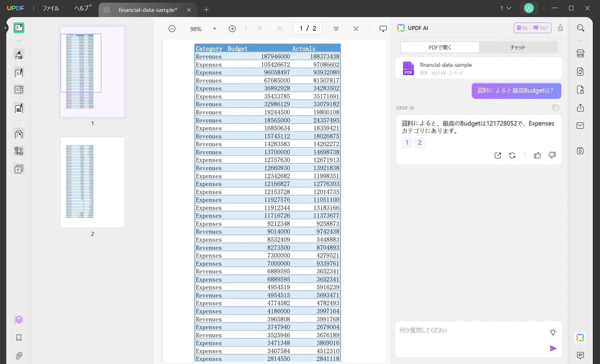
Task: Select page 1 thumbnail
Action: [92, 72]
